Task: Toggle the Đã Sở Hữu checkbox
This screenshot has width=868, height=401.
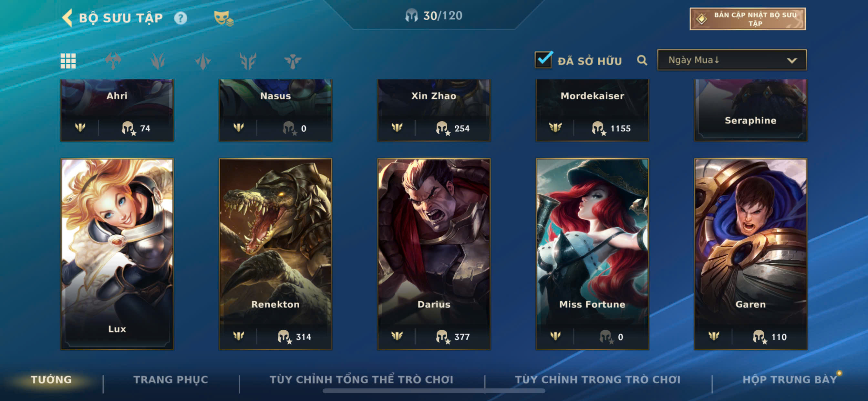Action: click(543, 60)
